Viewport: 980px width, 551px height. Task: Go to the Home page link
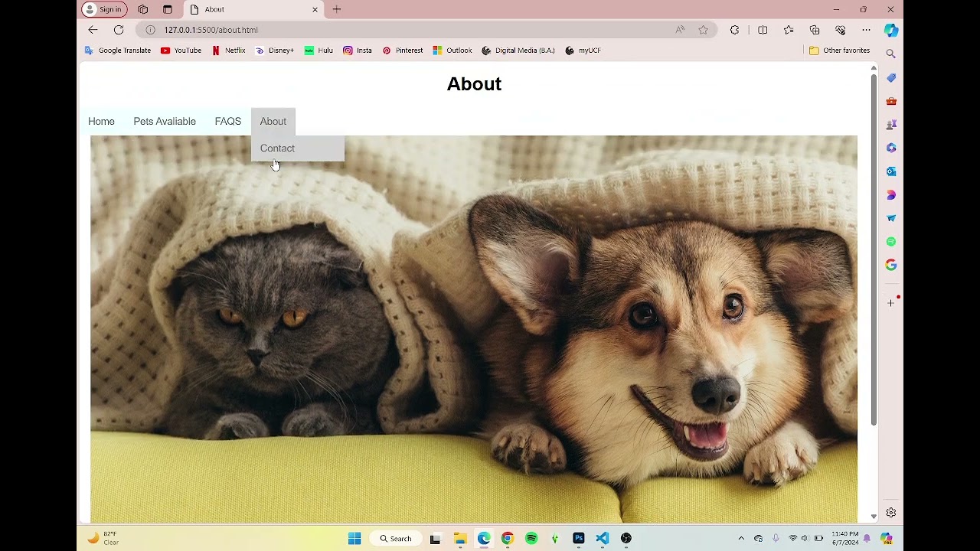101,122
